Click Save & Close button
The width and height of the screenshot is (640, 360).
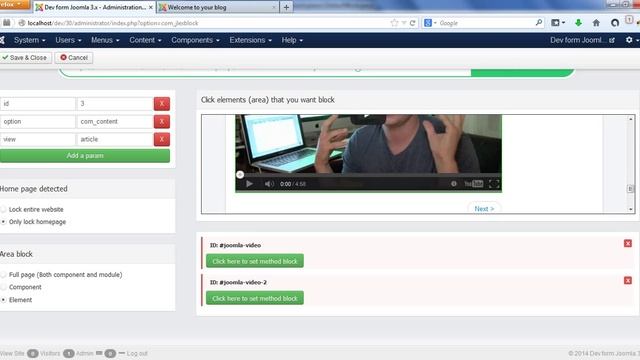25,58
